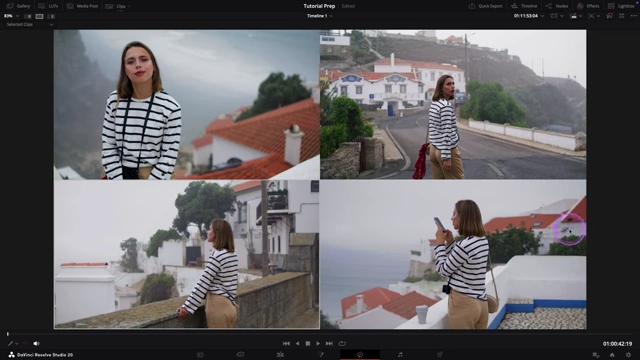The image size is (640, 360).
Task: Open the Effects panel
Action: point(588,6)
